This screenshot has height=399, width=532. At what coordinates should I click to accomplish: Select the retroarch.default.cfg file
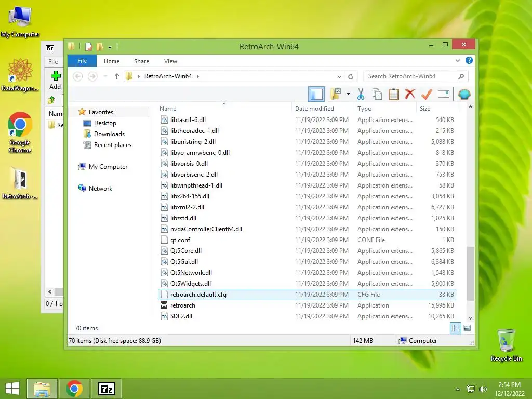(x=307, y=295)
